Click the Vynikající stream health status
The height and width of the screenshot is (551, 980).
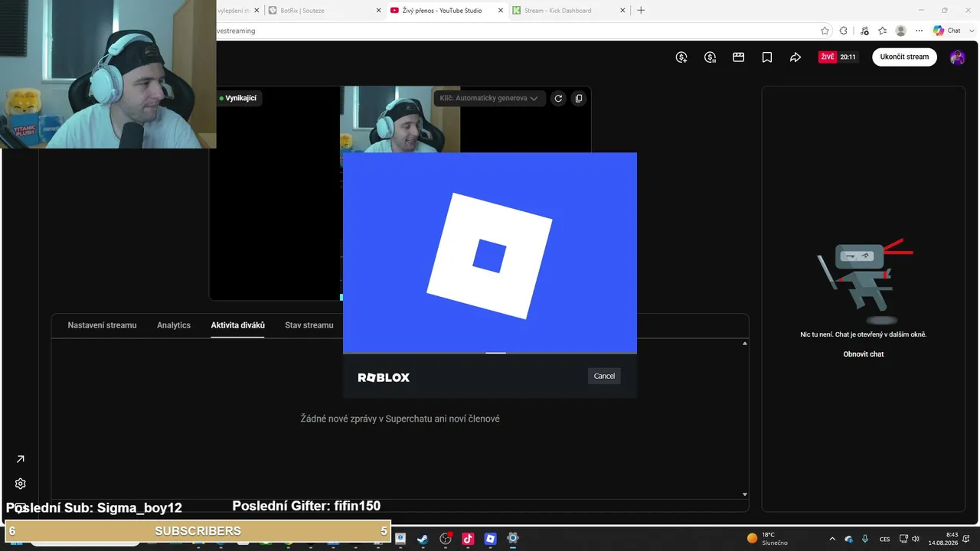point(238,98)
